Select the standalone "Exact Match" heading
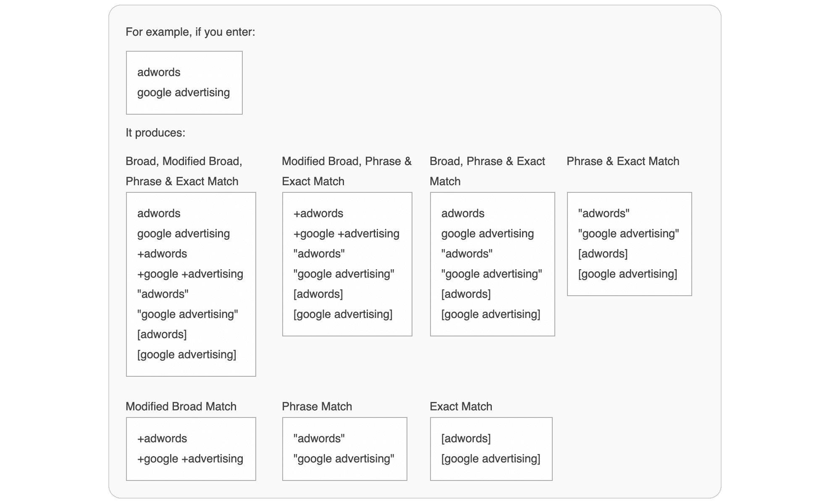Image resolution: width=840 pixels, height=504 pixels. [x=461, y=407]
